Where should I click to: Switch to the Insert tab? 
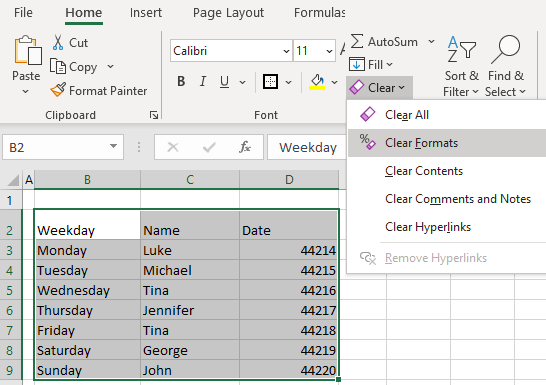click(146, 13)
